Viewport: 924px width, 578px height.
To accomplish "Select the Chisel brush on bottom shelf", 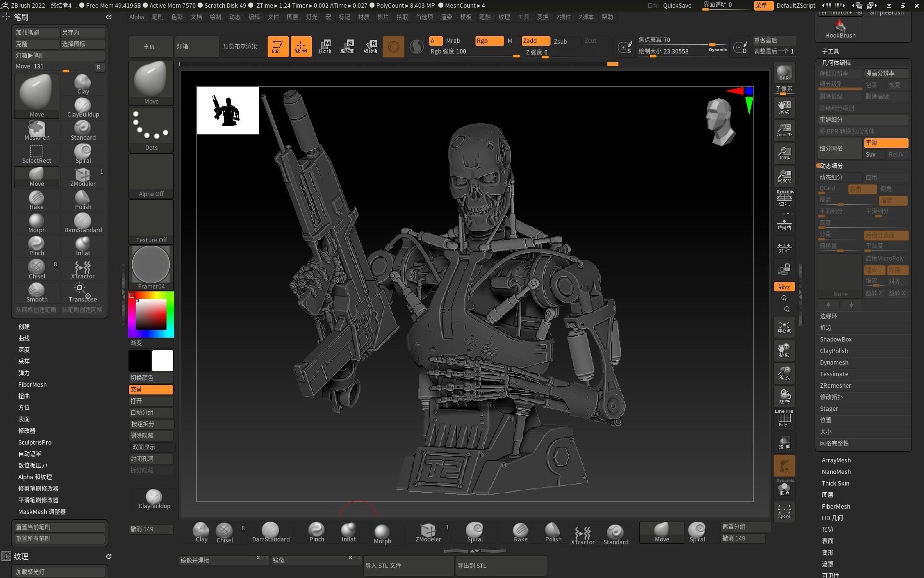I will [225, 533].
